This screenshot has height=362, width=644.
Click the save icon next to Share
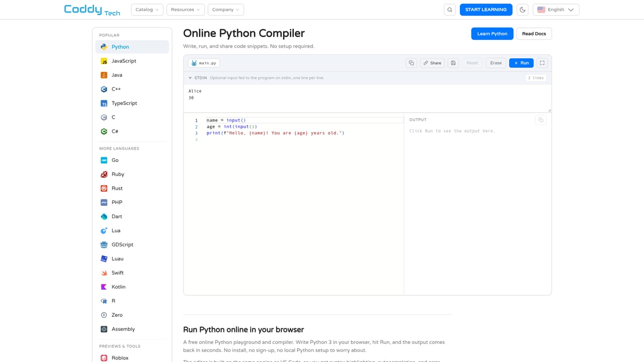453,63
